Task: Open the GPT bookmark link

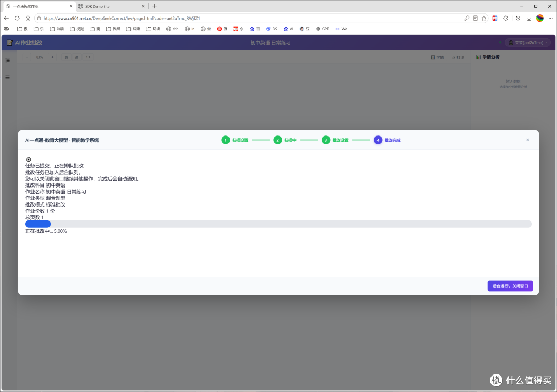Action: 322,29
